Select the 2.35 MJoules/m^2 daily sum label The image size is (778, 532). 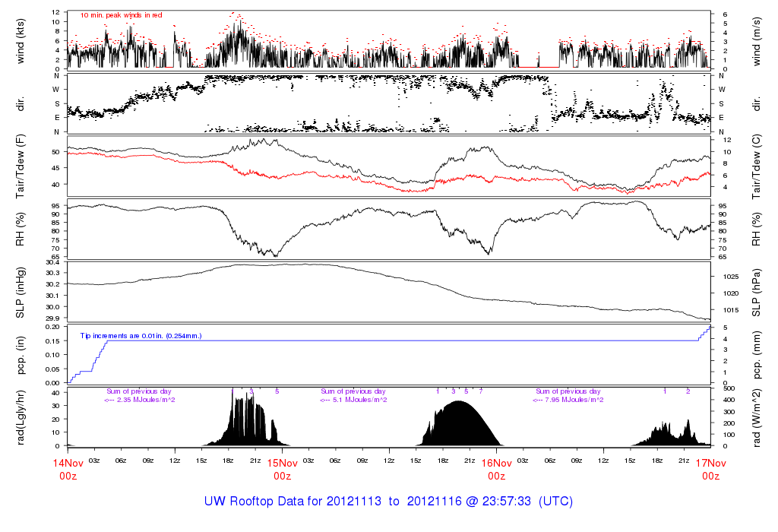pyautogui.click(x=140, y=400)
